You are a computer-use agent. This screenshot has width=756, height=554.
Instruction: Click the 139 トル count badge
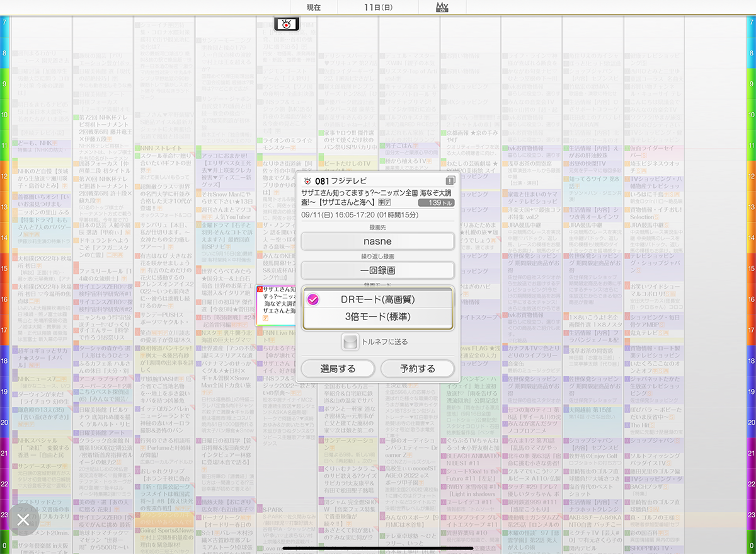436,203
